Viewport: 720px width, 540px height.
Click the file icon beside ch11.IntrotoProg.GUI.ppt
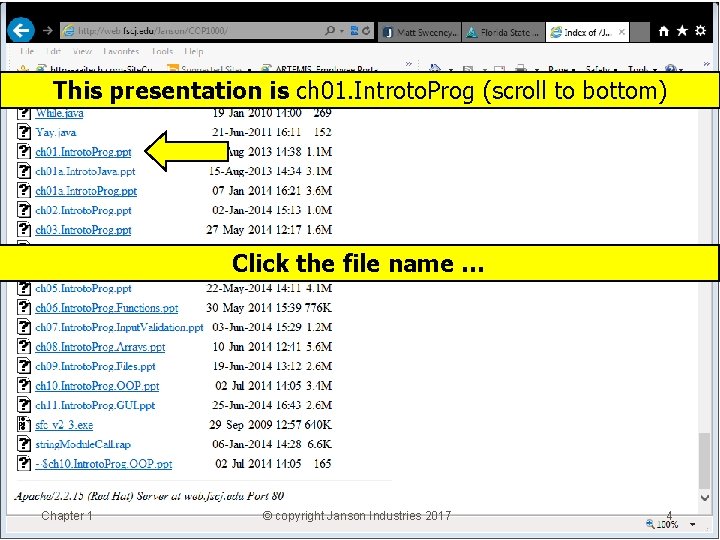pyautogui.click(x=23, y=405)
